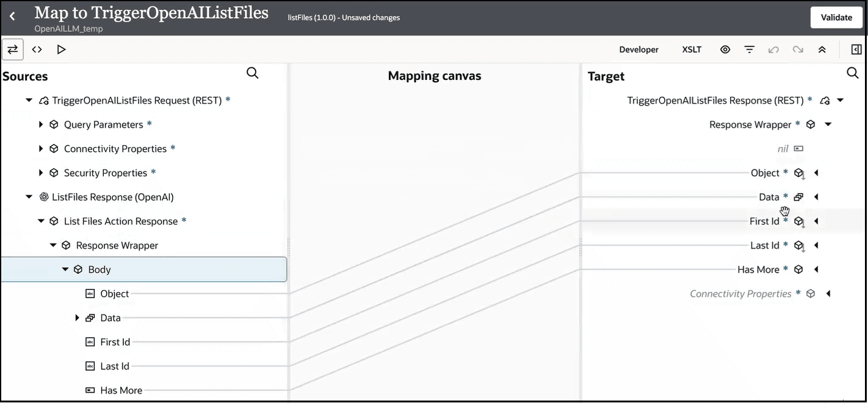The height and width of the screenshot is (403, 868).
Task: Toggle the Developer mode option
Action: (x=638, y=49)
